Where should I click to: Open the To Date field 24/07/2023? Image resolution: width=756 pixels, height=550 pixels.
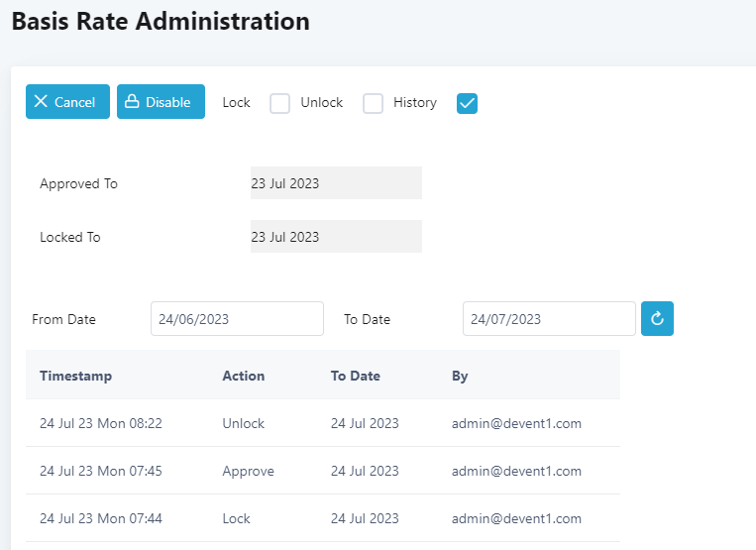pyautogui.click(x=549, y=319)
